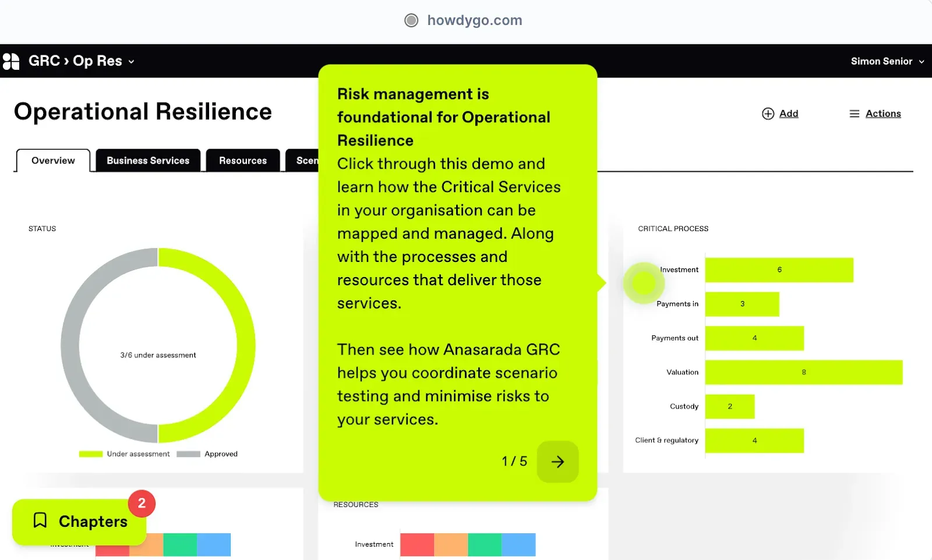The image size is (932, 560).
Task: Switch to the Business Services tab
Action: (148, 161)
